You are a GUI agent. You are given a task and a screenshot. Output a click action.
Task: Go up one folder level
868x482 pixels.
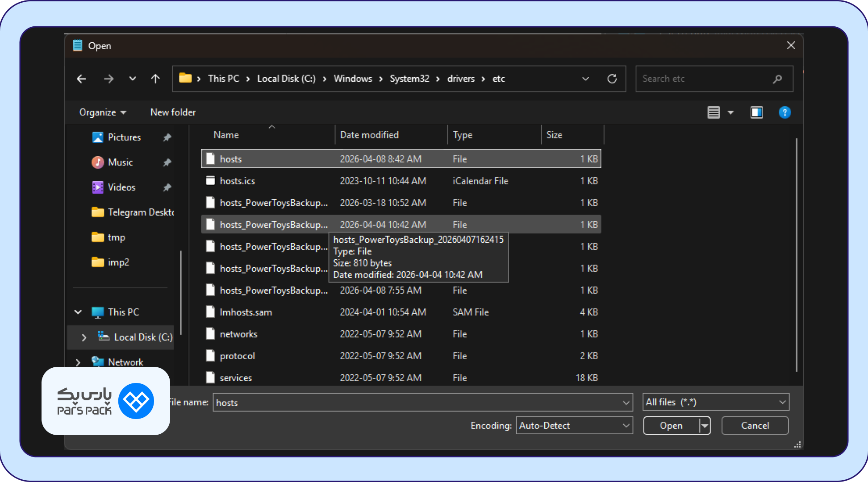click(x=155, y=79)
